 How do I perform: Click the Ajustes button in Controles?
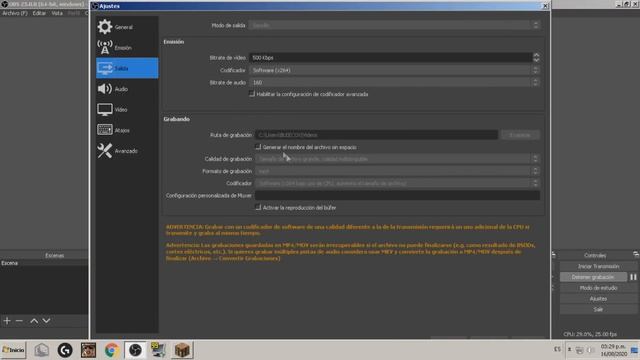click(598, 299)
